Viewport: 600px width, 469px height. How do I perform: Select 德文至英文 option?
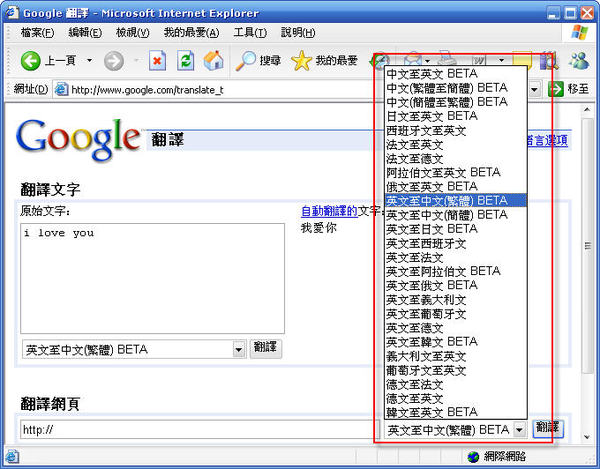pos(456,399)
